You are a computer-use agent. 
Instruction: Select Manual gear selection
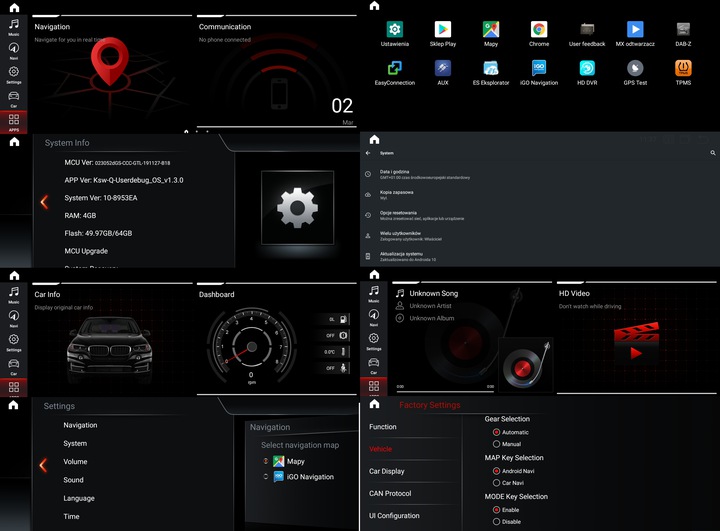(x=497, y=444)
